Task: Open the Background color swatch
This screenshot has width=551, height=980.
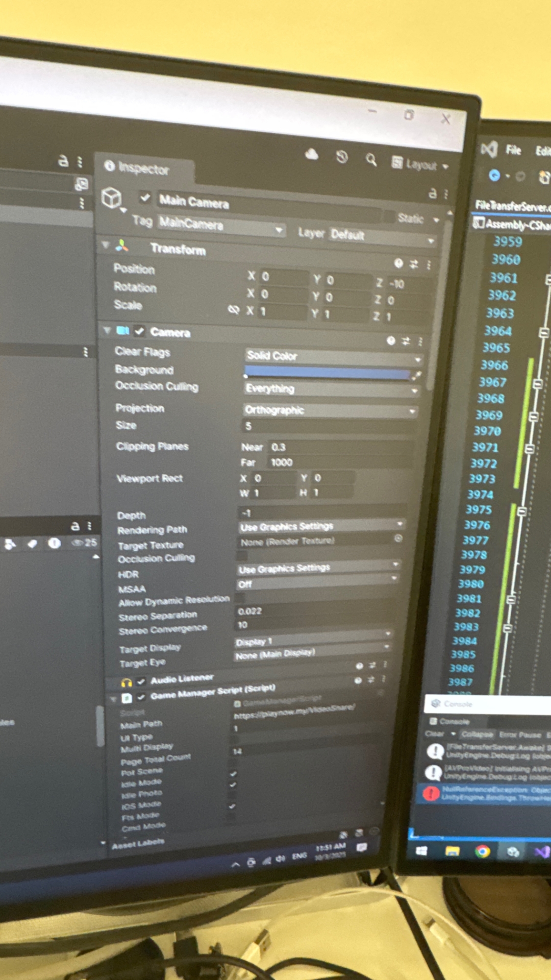Action: click(328, 373)
